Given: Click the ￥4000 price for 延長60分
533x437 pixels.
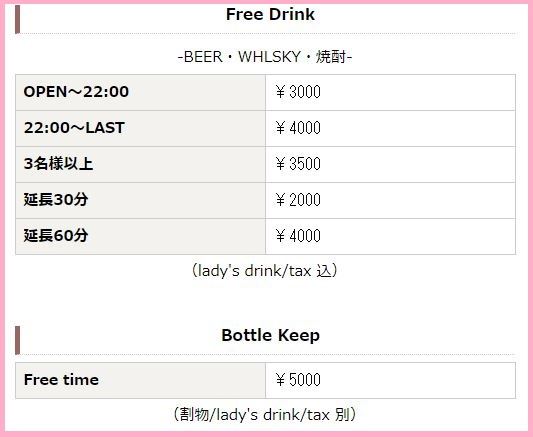Looking at the screenshot, I should [x=298, y=236].
